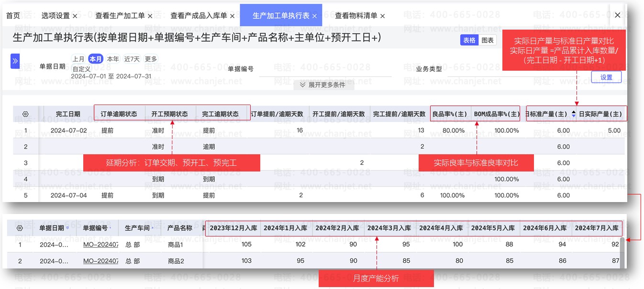Close the 查看物料清单 tab
Screen dimensions: 644x289
tap(382, 16)
